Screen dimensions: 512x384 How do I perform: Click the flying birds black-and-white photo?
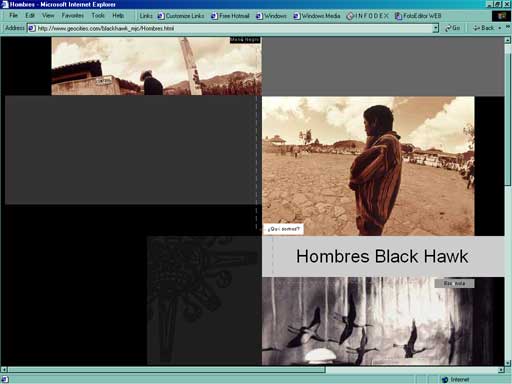click(383, 321)
